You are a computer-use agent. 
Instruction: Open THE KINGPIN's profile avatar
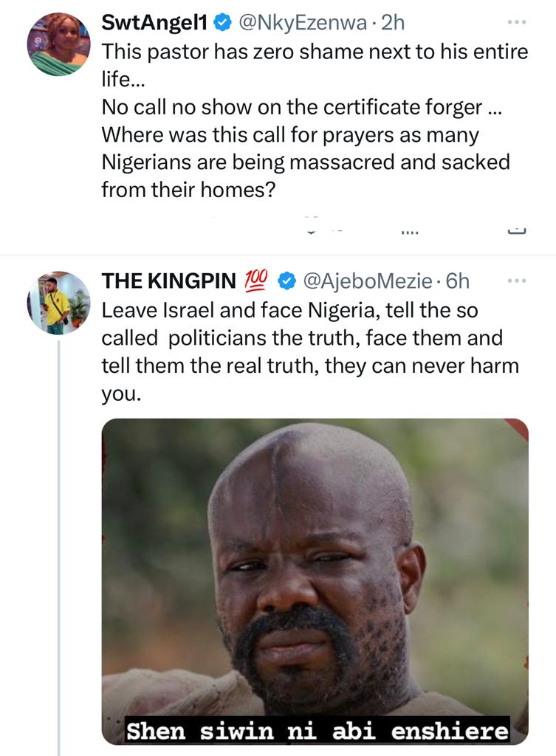(x=58, y=303)
